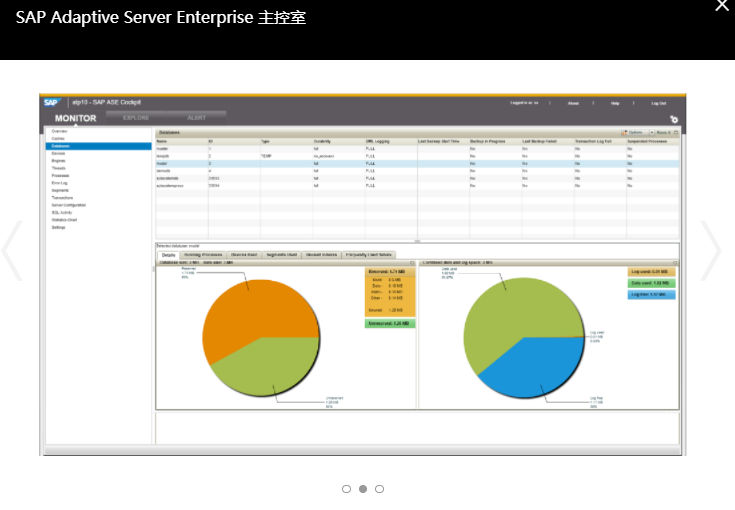Select the second carousel dot
The width and height of the screenshot is (735, 510).
click(x=363, y=489)
